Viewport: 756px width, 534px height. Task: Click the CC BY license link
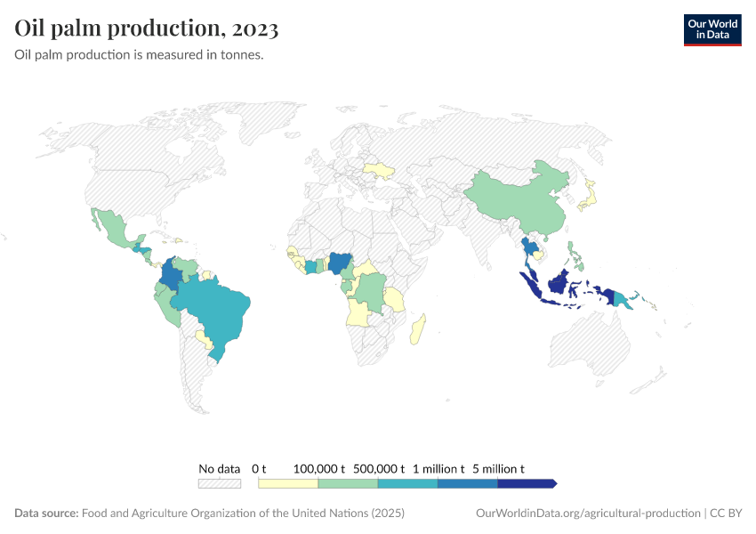726,514
